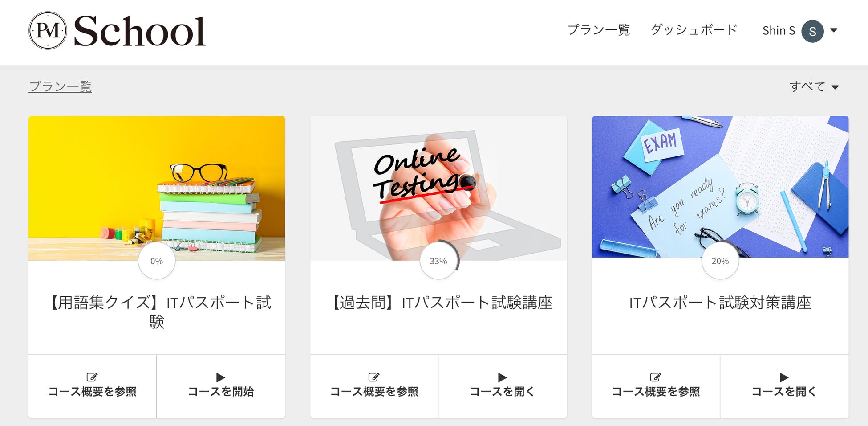Open the 【過去問】ITパスポート試験講座 title
The height and width of the screenshot is (426, 868).
(441, 303)
